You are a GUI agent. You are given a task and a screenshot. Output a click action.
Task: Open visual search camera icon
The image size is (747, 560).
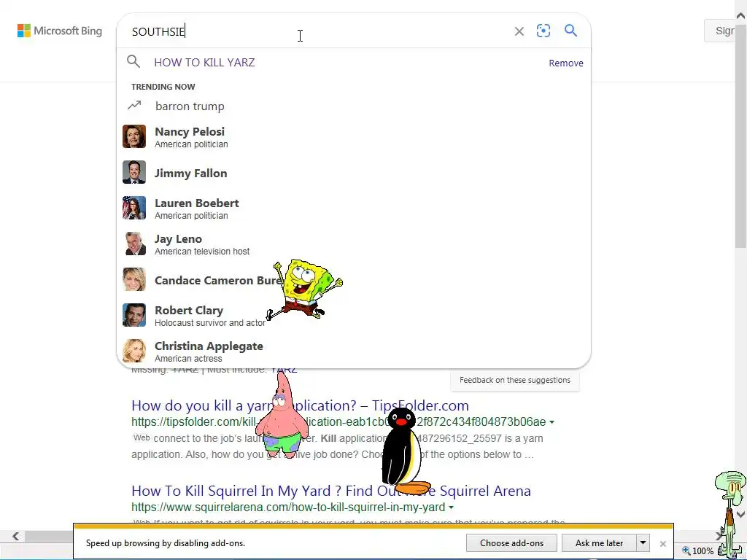pos(543,31)
